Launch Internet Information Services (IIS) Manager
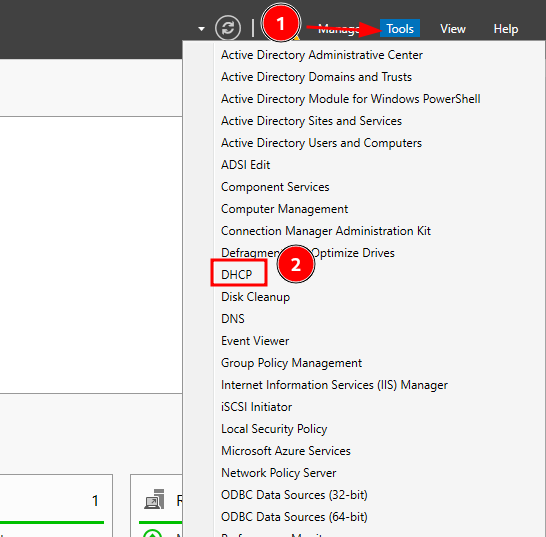The image size is (546, 537). click(334, 385)
